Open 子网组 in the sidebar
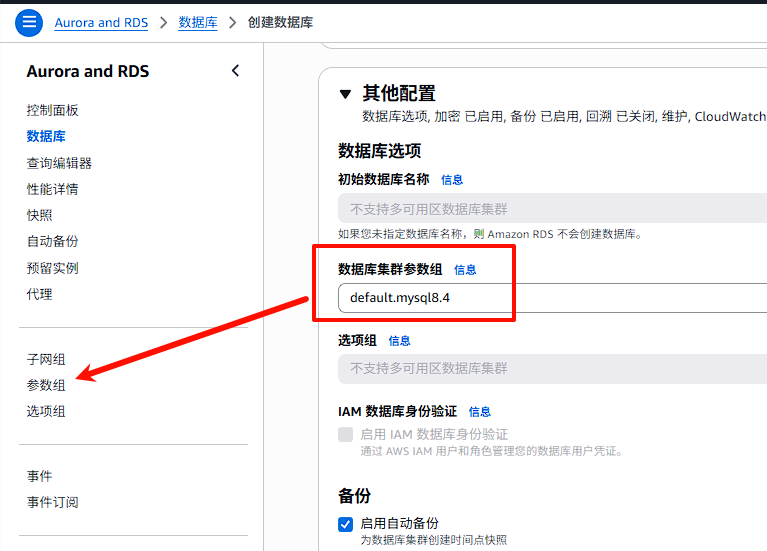This screenshot has height=551, width=767. [46, 359]
